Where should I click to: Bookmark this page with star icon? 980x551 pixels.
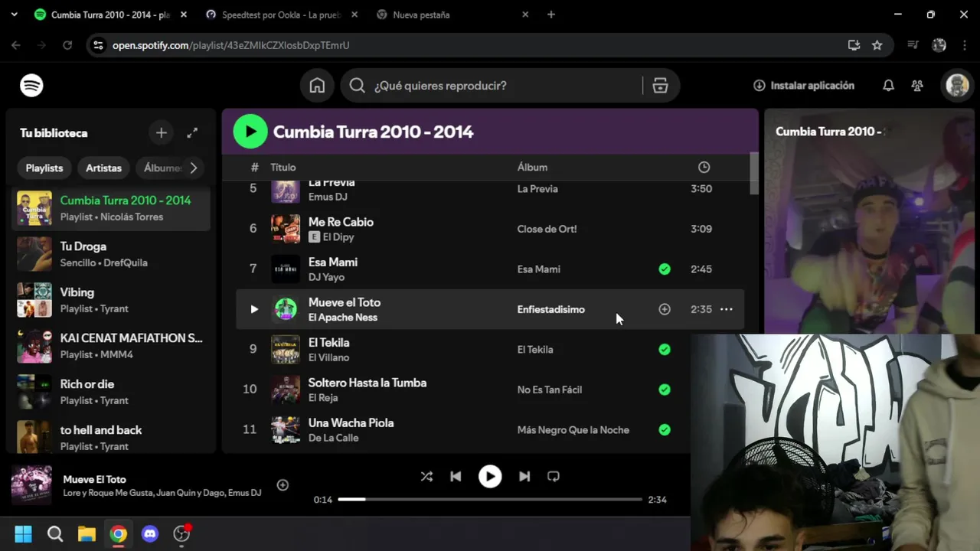point(877,45)
